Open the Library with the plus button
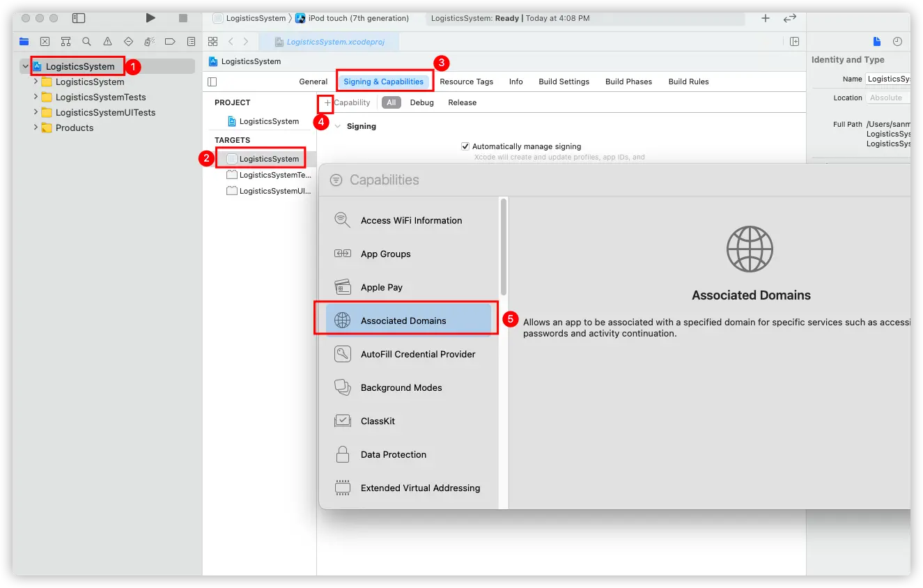Screen dimensions: 923x588 tap(766, 18)
